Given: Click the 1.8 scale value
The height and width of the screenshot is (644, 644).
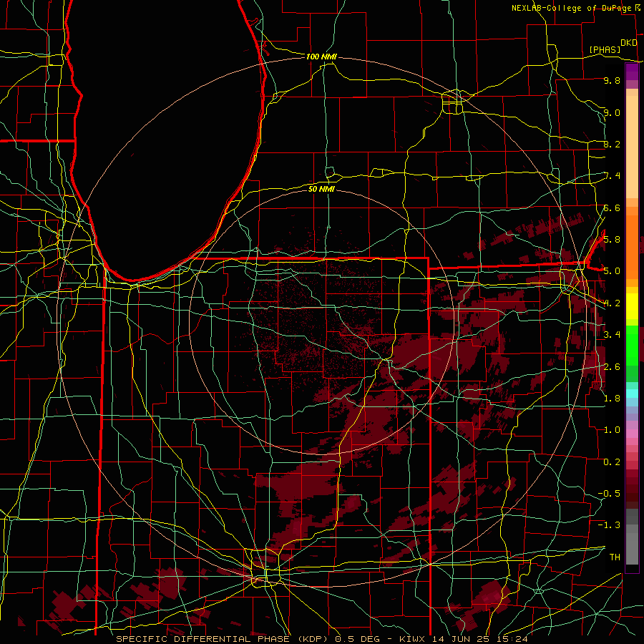Looking at the screenshot, I should [x=612, y=399].
